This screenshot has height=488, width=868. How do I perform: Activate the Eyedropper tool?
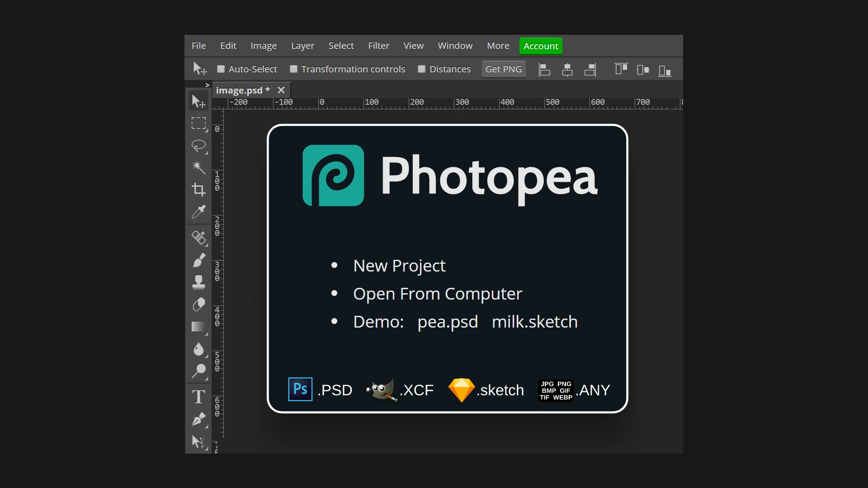198,211
